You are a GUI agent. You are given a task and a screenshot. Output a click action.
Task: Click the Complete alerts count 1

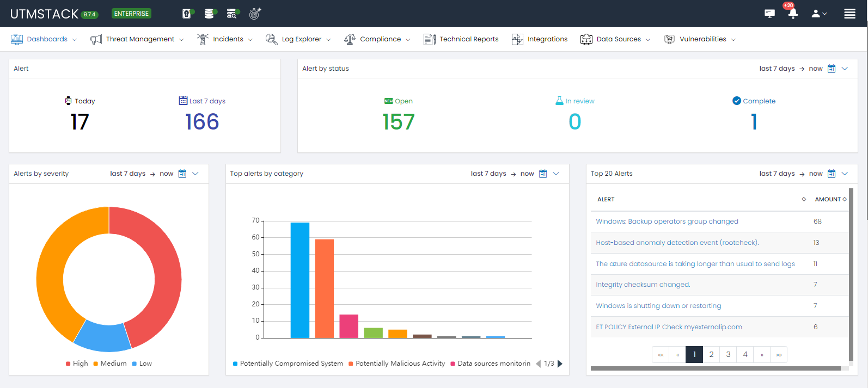(x=754, y=122)
